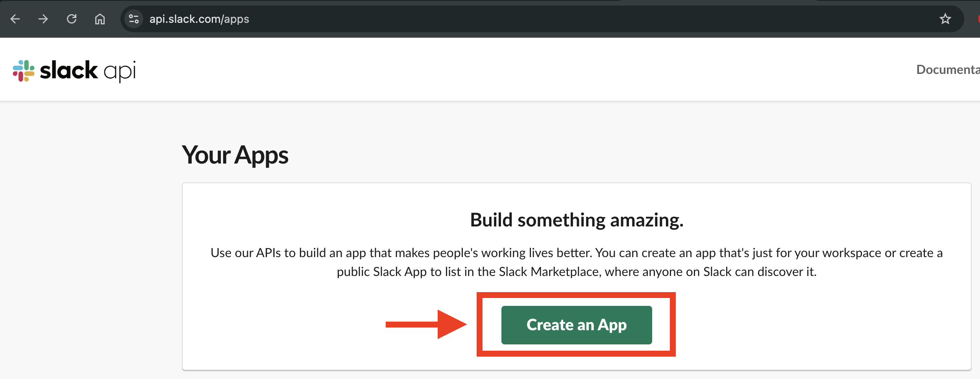This screenshot has width=980, height=379.
Task: Click the "api" text beside Slack wordmark
Action: point(120,72)
